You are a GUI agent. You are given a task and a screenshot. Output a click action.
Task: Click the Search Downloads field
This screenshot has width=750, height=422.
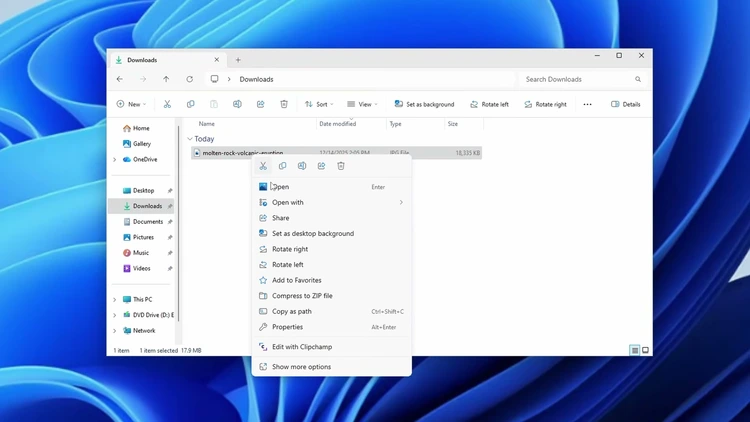(x=584, y=79)
